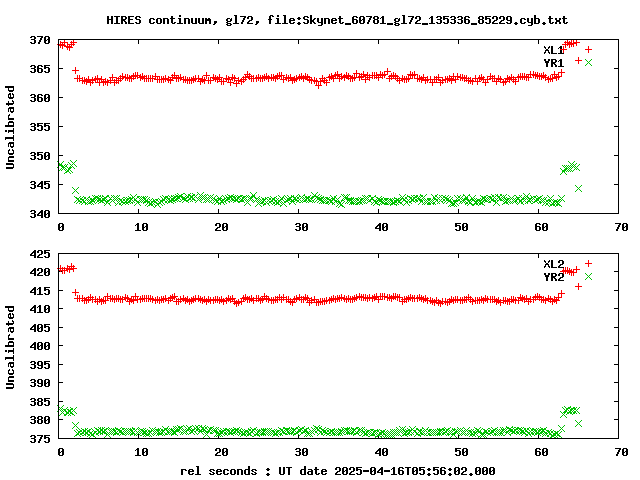Select the YR2 legend label
640x480 pixels.
(553, 277)
